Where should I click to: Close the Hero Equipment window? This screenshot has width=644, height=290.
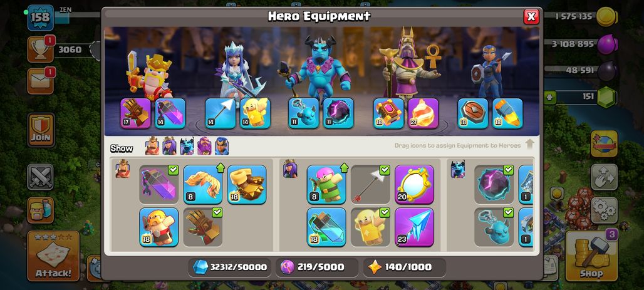click(x=531, y=16)
